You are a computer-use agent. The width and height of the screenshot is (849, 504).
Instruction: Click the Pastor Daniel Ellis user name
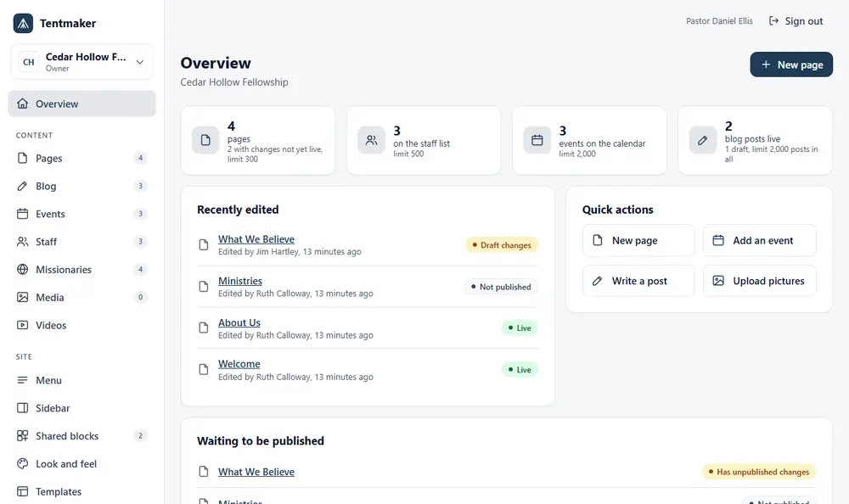click(719, 21)
